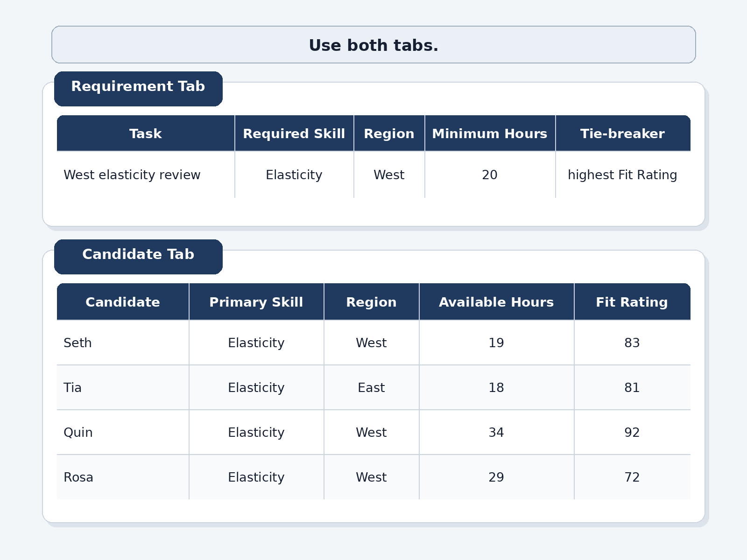Click the Candidate column header
Viewport: 747px width, 560px height.
pyautogui.click(x=123, y=302)
